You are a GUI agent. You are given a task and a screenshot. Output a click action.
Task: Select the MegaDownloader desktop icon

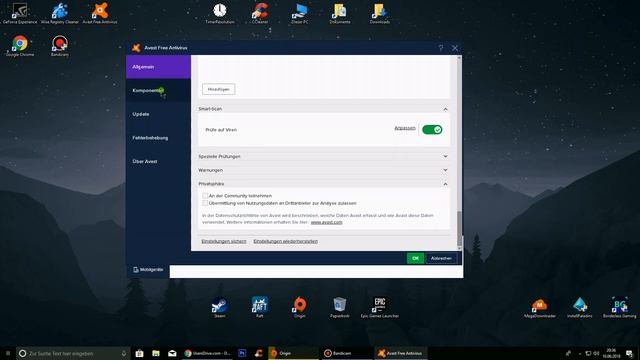[x=540, y=307]
